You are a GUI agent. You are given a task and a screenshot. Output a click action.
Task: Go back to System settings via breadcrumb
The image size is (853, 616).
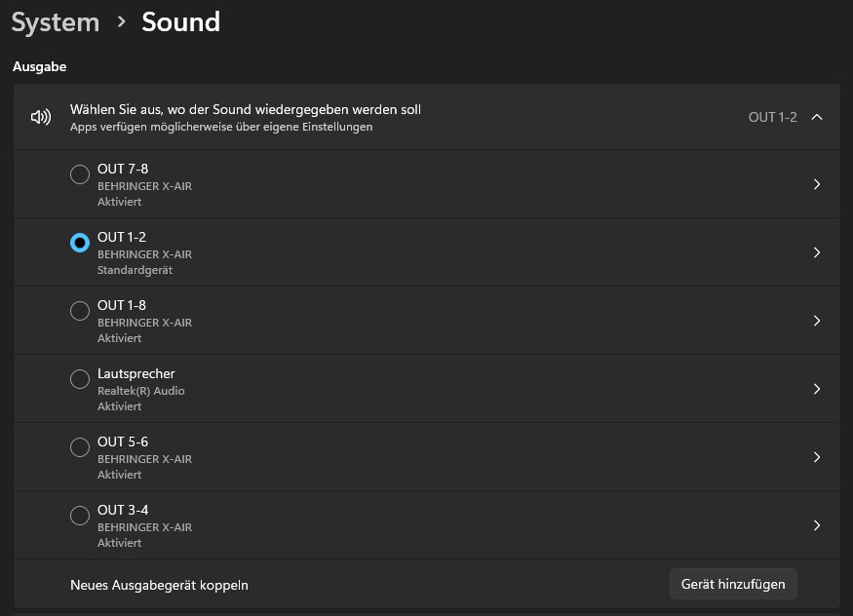pyautogui.click(x=55, y=21)
